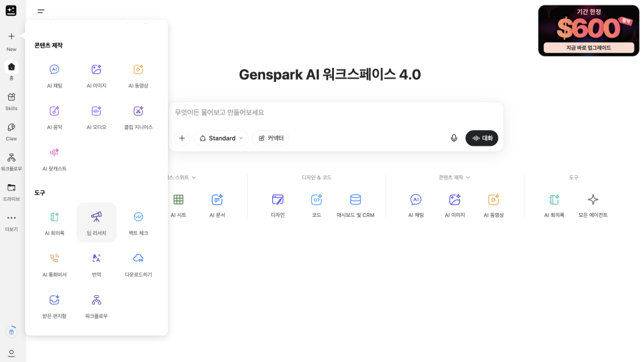Open AI 채팅 on main page row
This screenshot has height=362, width=644.
(416, 206)
